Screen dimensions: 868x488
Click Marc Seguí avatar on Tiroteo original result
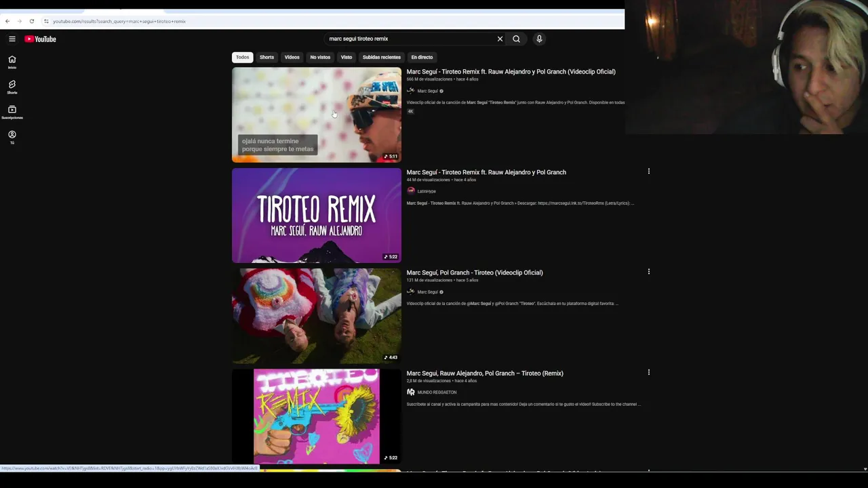[x=410, y=291]
